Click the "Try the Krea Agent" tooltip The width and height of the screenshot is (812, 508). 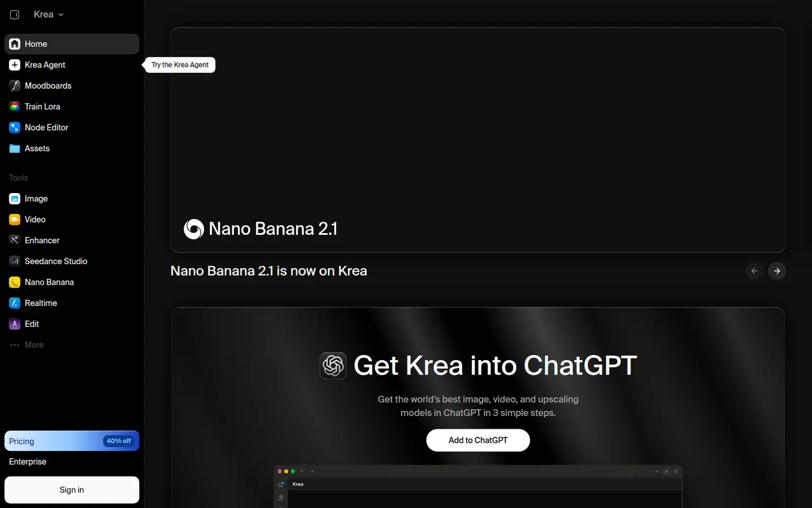180,65
